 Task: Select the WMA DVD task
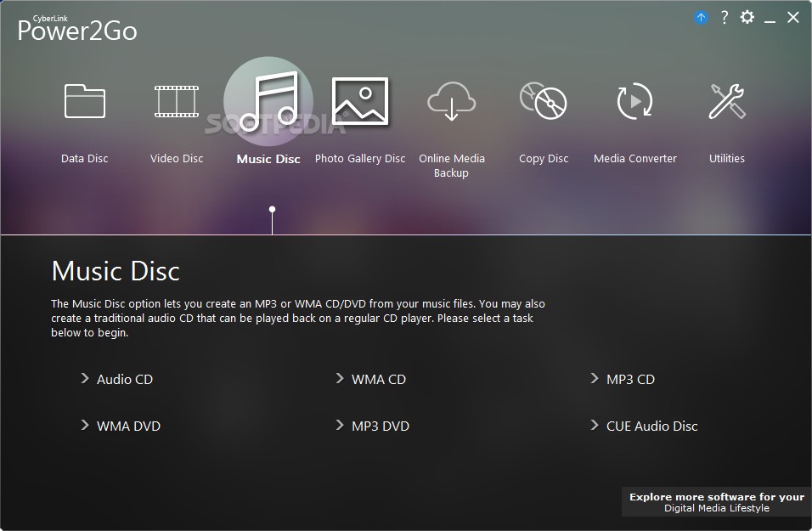point(128,426)
